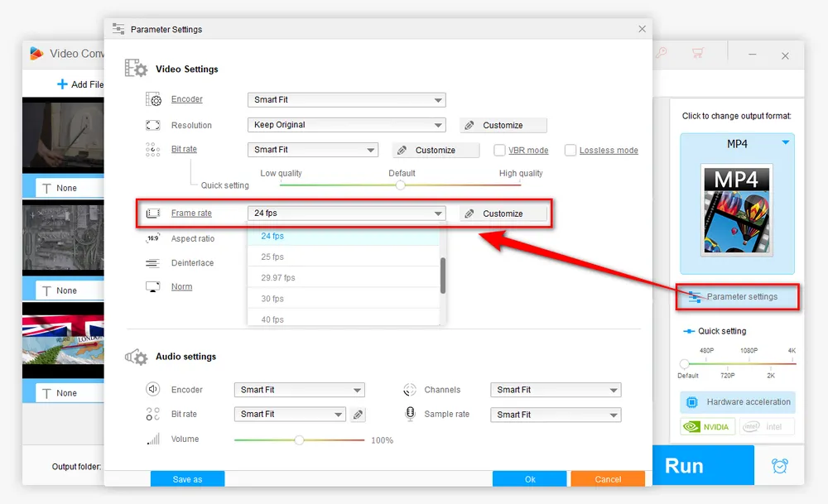Click the Add Files plus icon
Image resolution: width=828 pixels, height=504 pixels.
pyautogui.click(x=62, y=84)
